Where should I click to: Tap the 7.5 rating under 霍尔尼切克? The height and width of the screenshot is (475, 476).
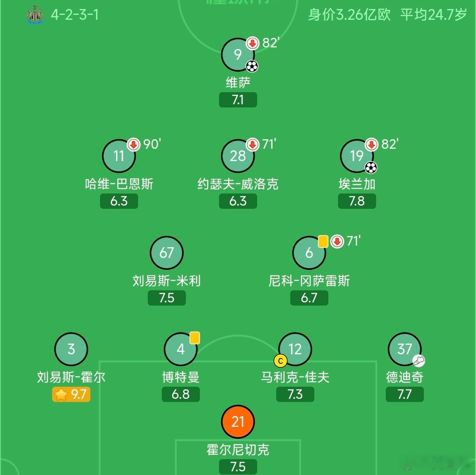(x=238, y=466)
